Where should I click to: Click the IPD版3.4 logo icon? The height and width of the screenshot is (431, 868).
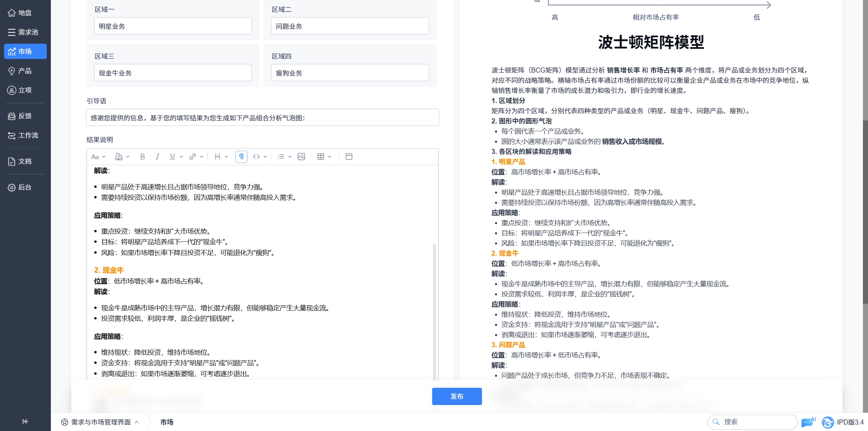[828, 422]
